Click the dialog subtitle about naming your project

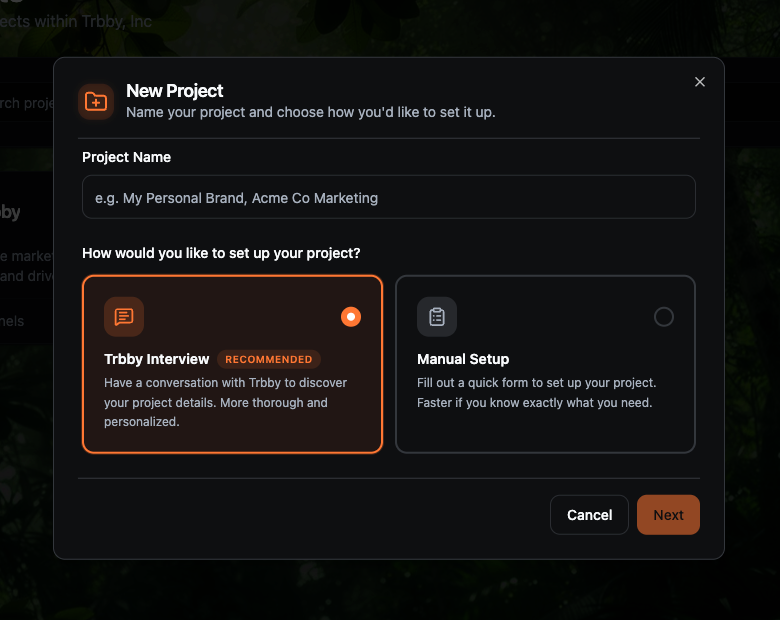click(310, 112)
